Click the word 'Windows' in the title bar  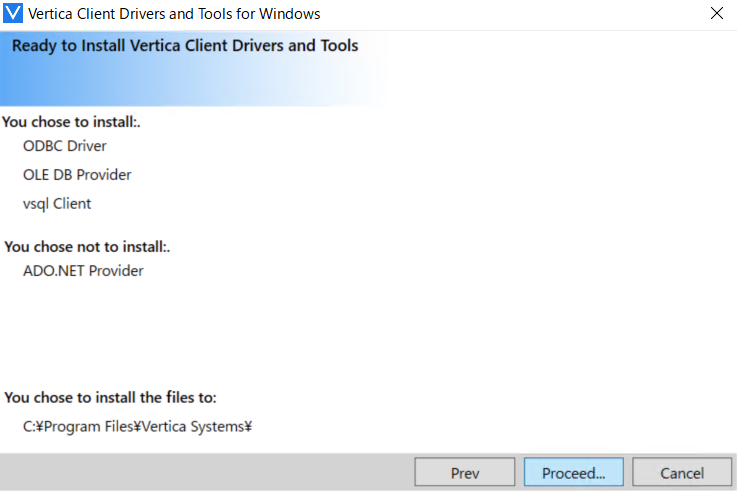pyautogui.click(x=290, y=14)
